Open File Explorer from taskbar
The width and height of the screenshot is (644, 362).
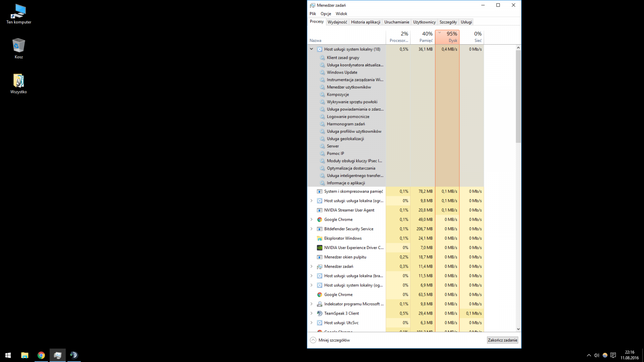tap(25, 355)
